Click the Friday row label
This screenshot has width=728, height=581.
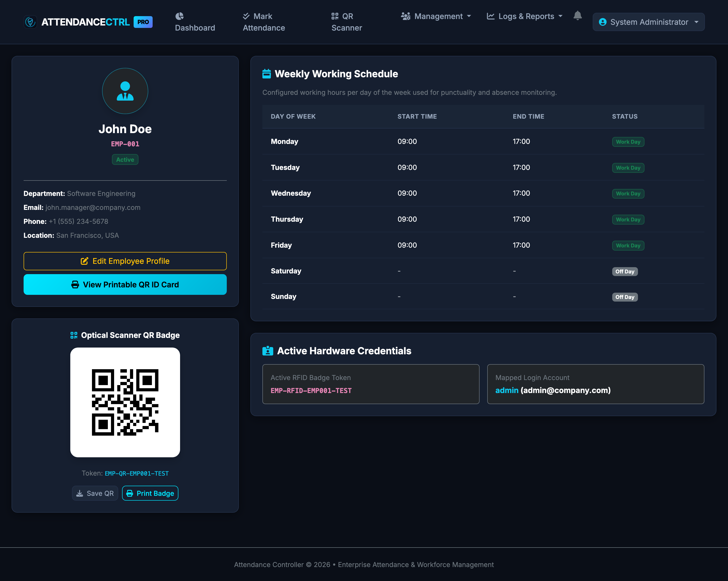click(x=281, y=245)
